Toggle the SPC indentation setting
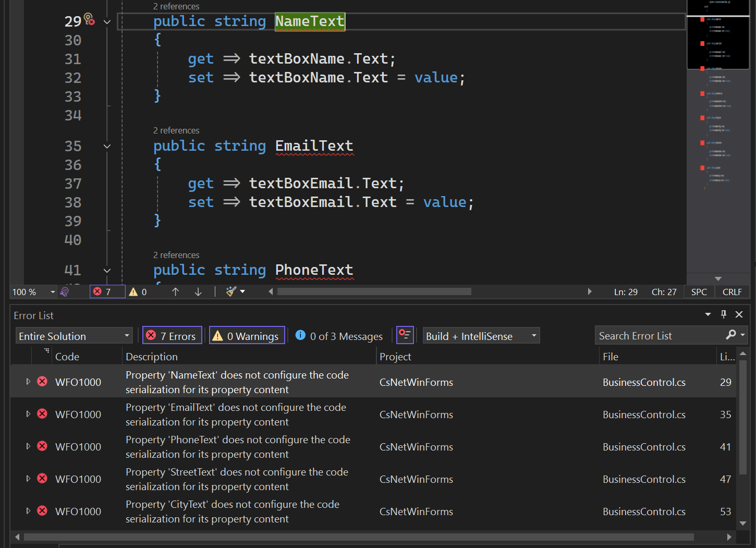The image size is (756, 548). (699, 292)
